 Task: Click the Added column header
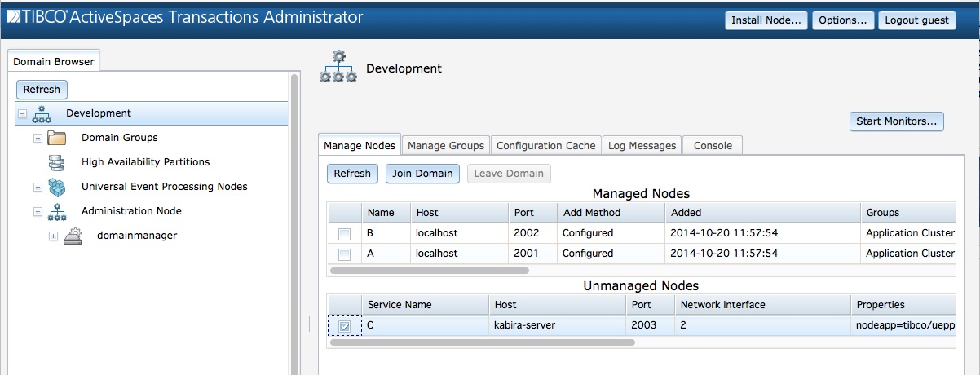pos(762,212)
